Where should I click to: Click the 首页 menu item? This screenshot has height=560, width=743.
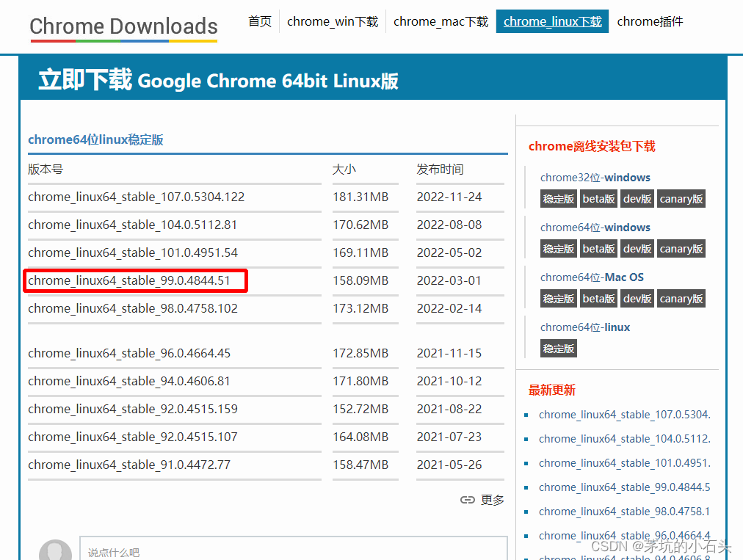(x=259, y=21)
